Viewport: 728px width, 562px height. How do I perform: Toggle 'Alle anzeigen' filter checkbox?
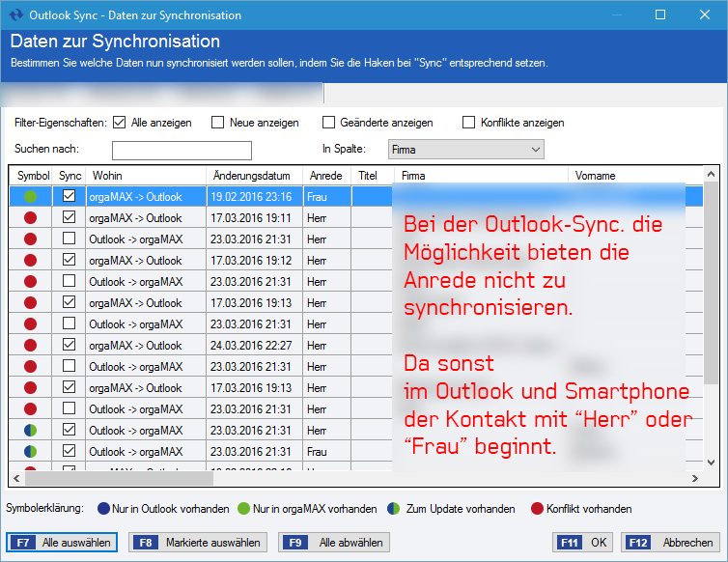coord(120,123)
